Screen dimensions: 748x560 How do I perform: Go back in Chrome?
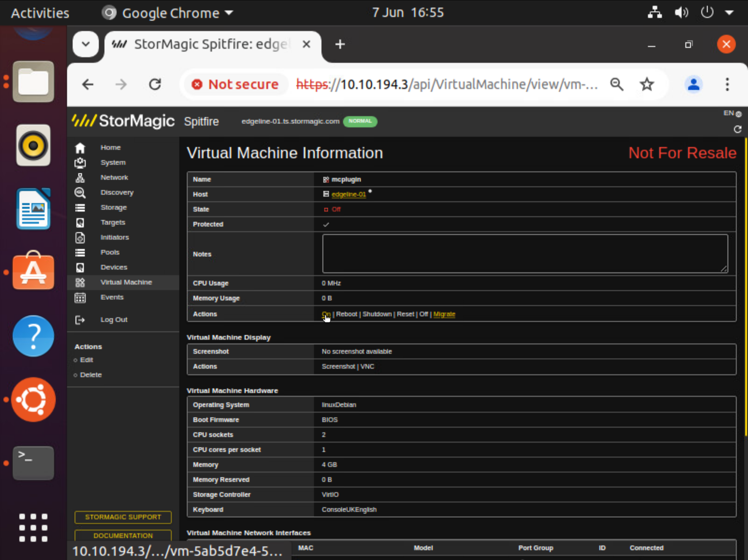coord(88,84)
